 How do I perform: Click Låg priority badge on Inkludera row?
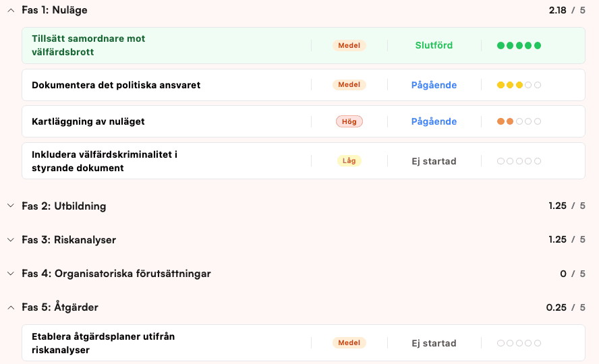coord(349,161)
